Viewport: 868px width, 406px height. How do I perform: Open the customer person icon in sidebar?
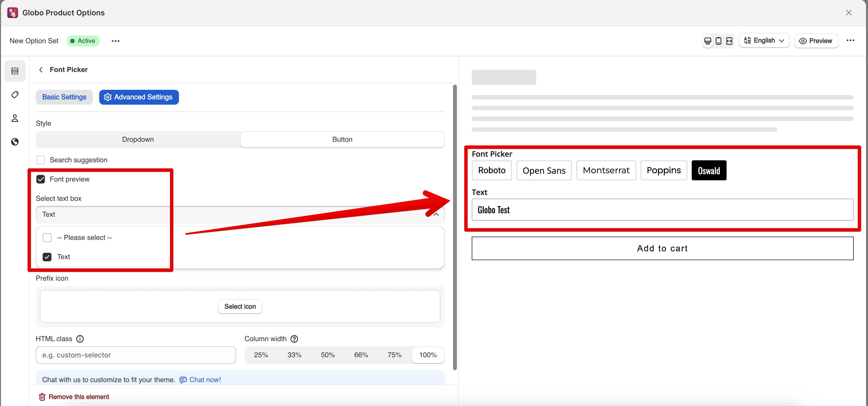[15, 118]
